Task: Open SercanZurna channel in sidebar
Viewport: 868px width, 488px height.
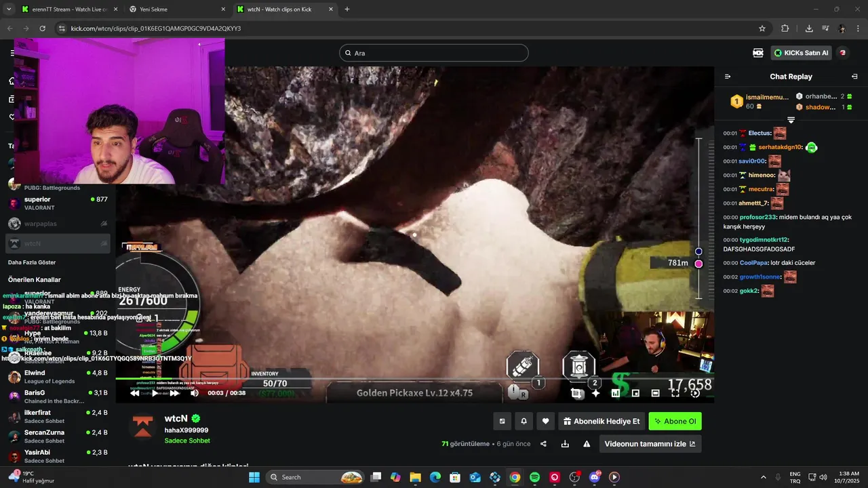Action: tap(58, 436)
